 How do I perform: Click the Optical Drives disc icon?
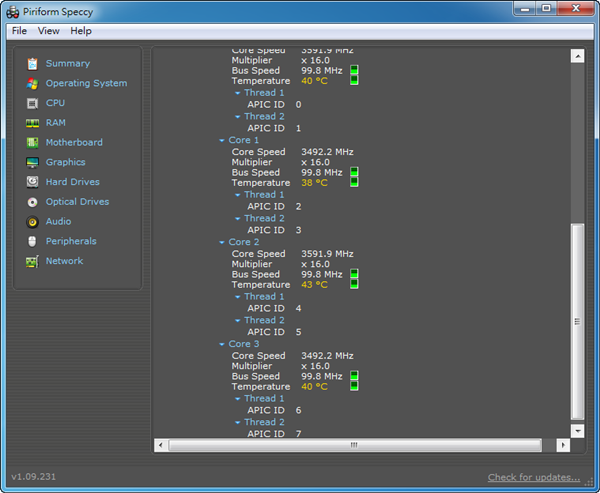click(x=33, y=202)
